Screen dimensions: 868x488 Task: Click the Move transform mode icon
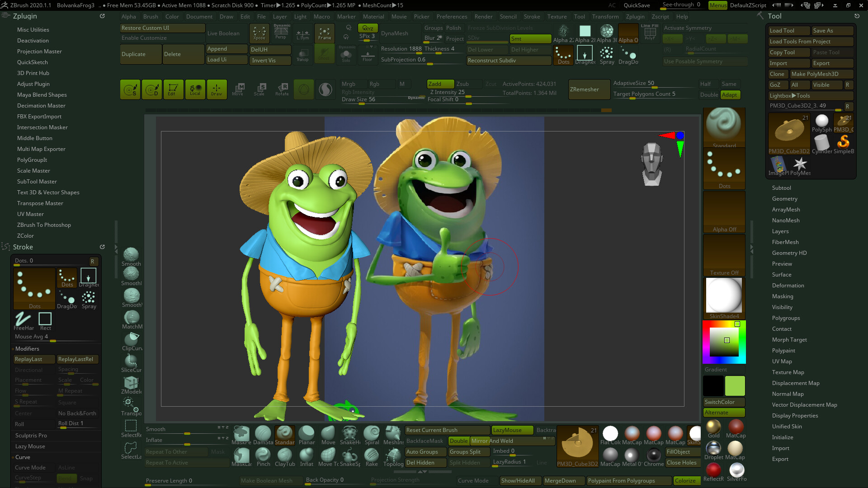tap(238, 89)
